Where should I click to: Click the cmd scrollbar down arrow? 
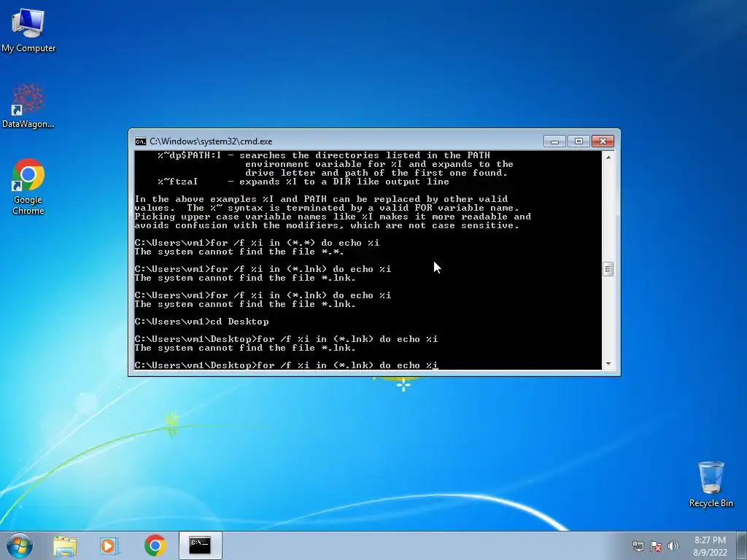point(608,364)
